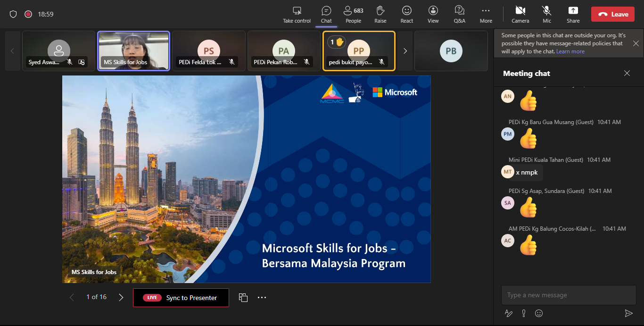
Task: Click sender name PEDi Kg Baru Gua Musang
Action: click(x=551, y=122)
